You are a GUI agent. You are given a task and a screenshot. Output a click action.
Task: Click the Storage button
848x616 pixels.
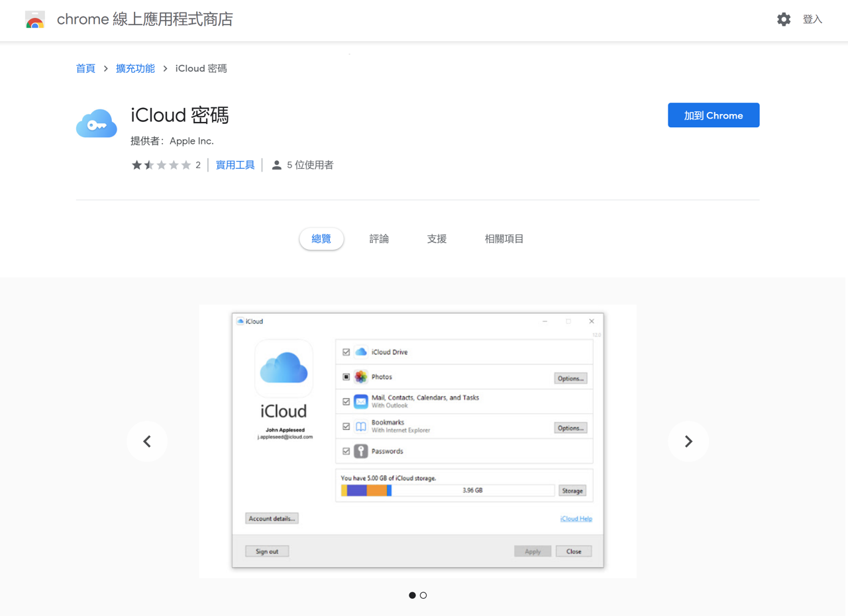pyautogui.click(x=572, y=491)
